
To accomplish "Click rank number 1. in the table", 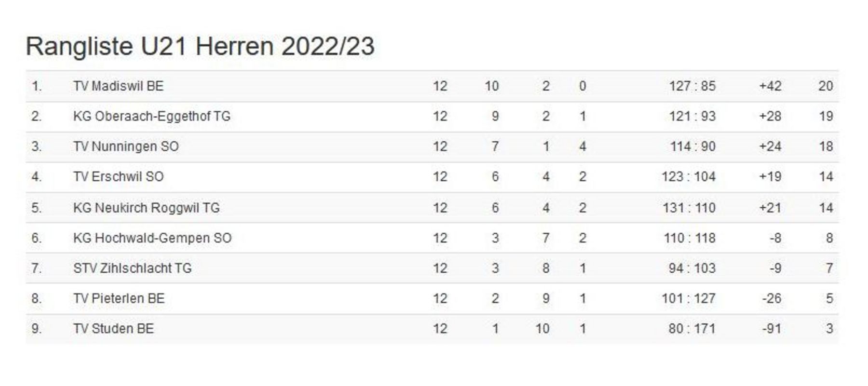I will tap(37, 86).
